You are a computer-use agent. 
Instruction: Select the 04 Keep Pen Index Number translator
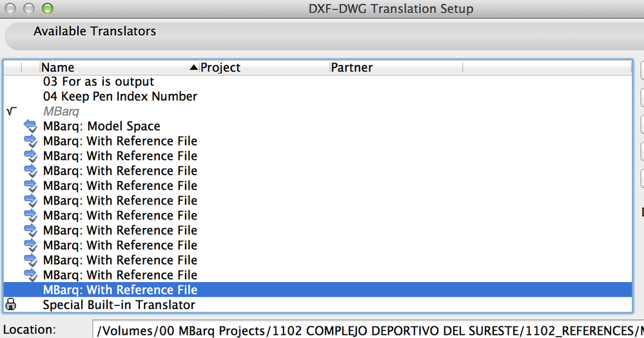click(x=120, y=97)
